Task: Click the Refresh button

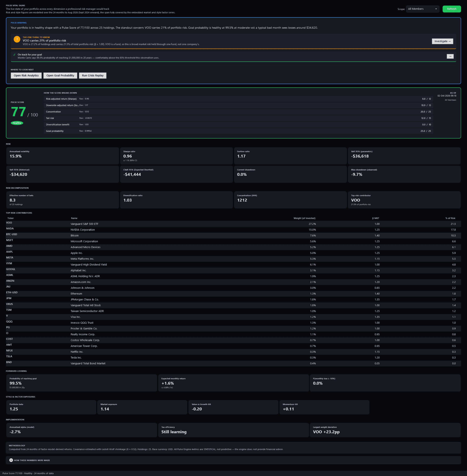Action: tap(452, 9)
